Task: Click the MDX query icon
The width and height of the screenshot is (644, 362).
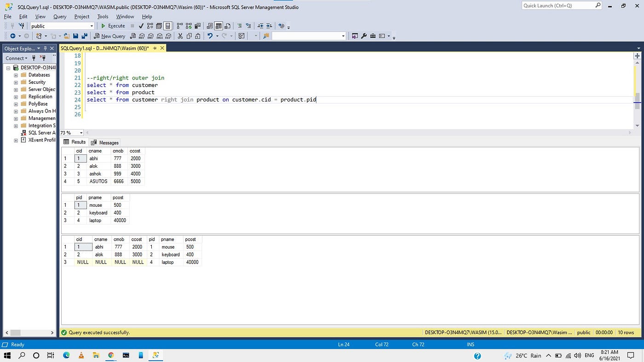Action: 142,36
